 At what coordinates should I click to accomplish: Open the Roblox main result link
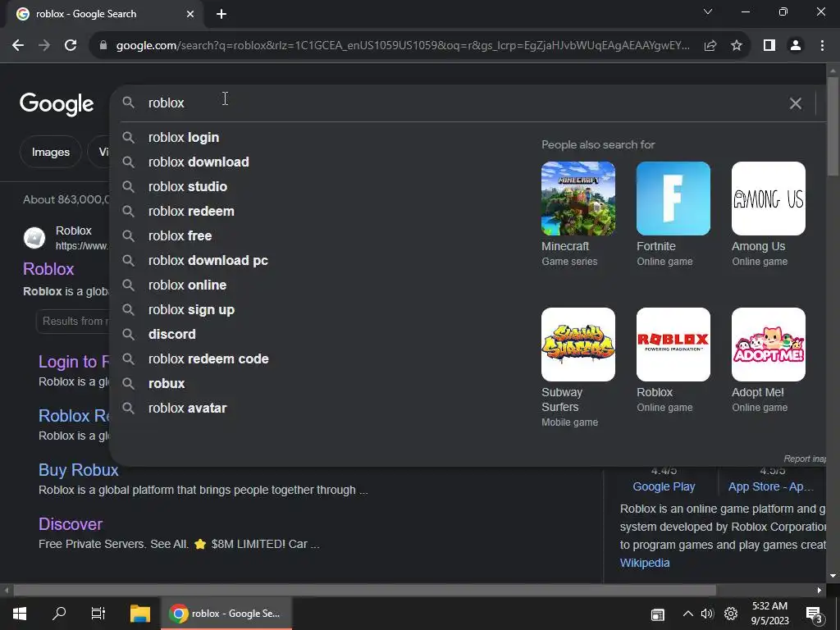[48, 269]
